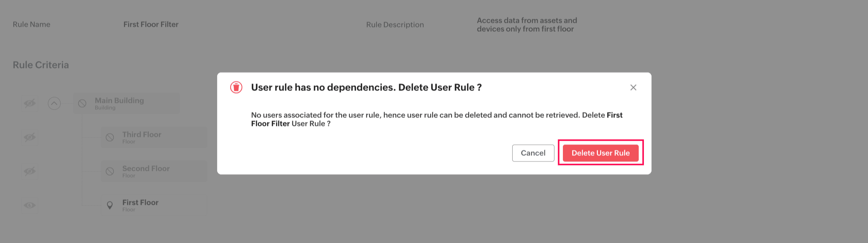Click the blocked icon on Second Floor
Image resolution: width=868 pixels, height=243 pixels.
110,171
